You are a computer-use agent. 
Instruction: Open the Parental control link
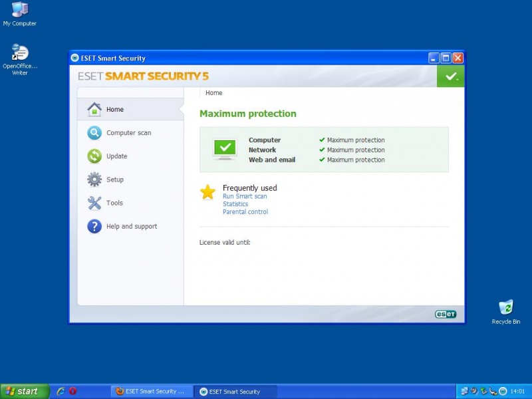point(245,211)
